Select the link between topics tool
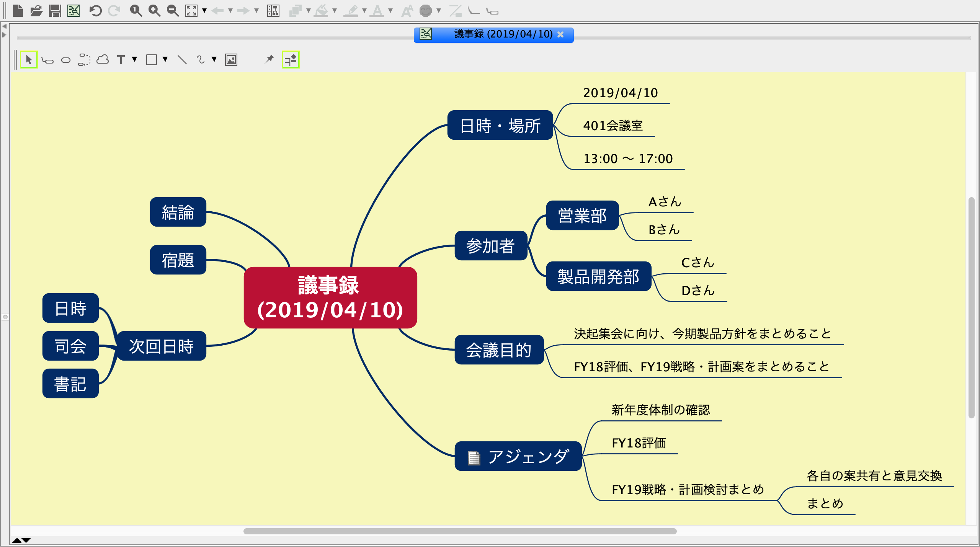This screenshot has width=980, height=547. [x=84, y=60]
